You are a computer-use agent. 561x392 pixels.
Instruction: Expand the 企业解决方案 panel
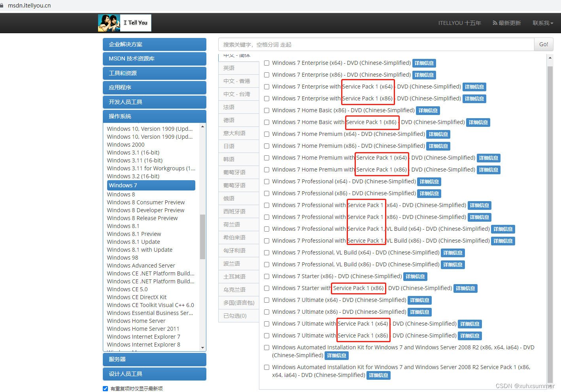155,44
